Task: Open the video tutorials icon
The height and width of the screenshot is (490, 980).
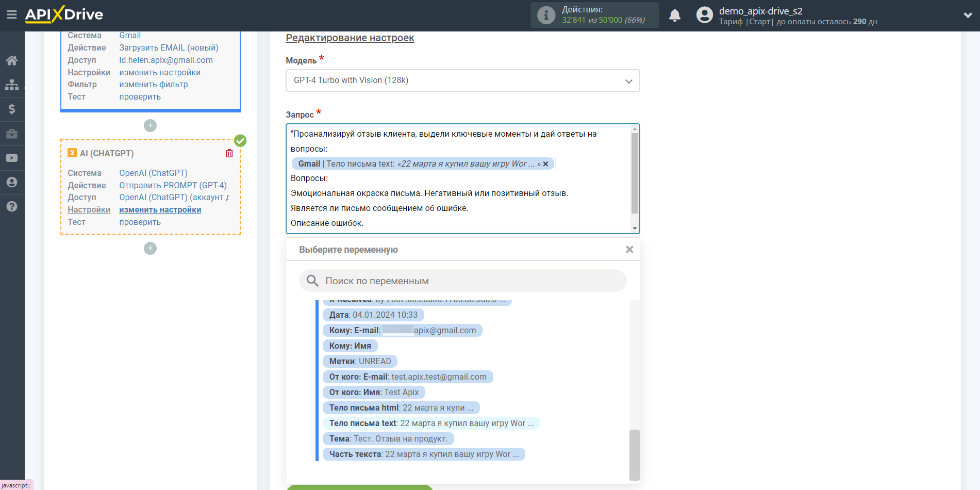Action: (12, 158)
